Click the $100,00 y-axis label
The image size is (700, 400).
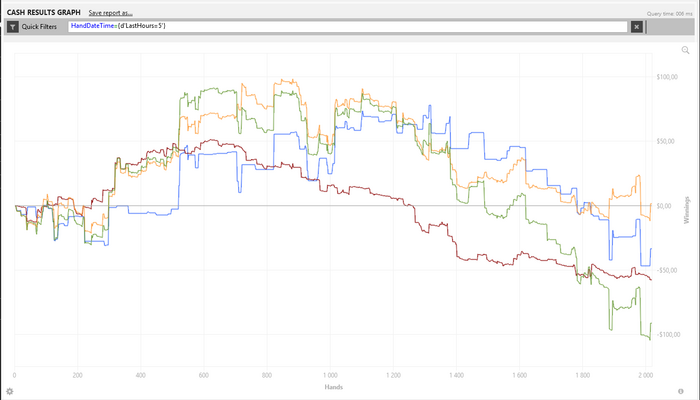tap(667, 77)
